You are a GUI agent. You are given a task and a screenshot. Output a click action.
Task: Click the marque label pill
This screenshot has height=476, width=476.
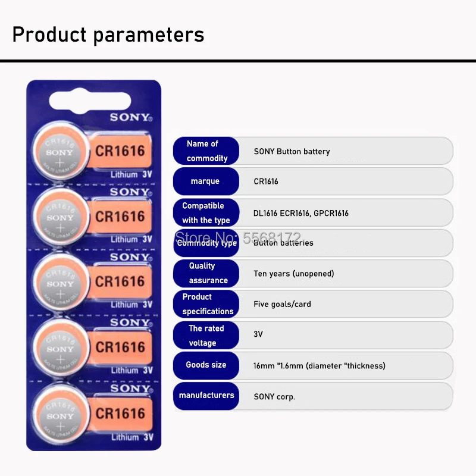(205, 181)
